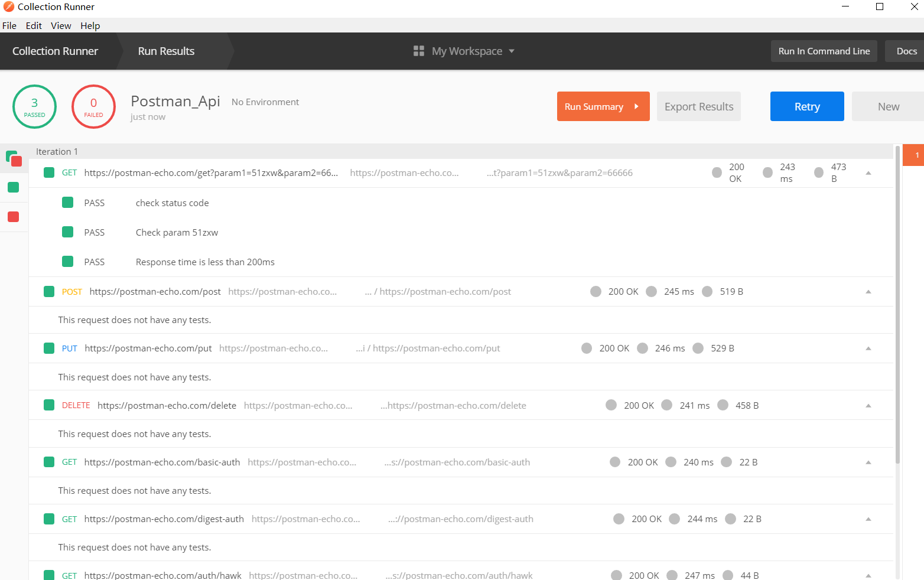Collapse the DELETE request row
The width and height of the screenshot is (924, 580).
tap(868, 406)
